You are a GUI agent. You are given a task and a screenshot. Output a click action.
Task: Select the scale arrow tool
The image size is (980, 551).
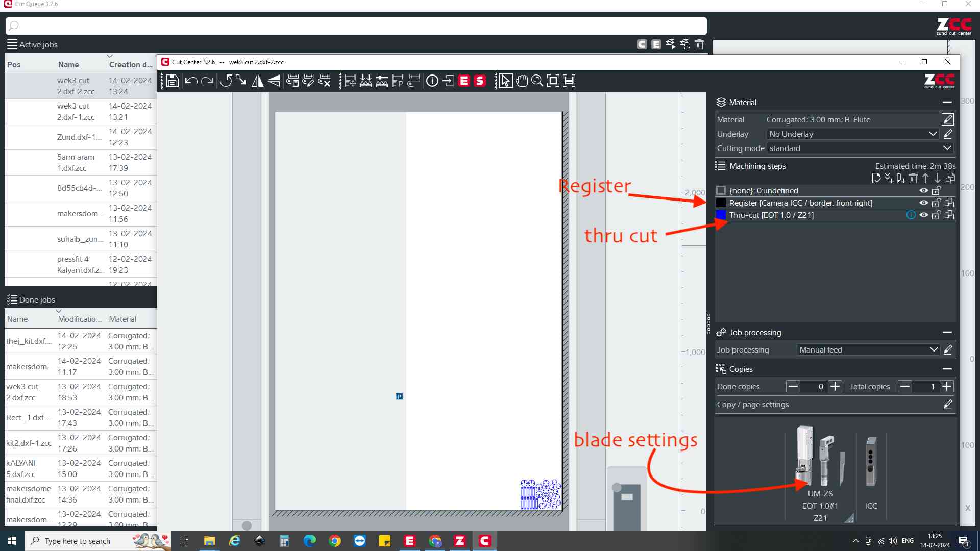[x=241, y=81]
